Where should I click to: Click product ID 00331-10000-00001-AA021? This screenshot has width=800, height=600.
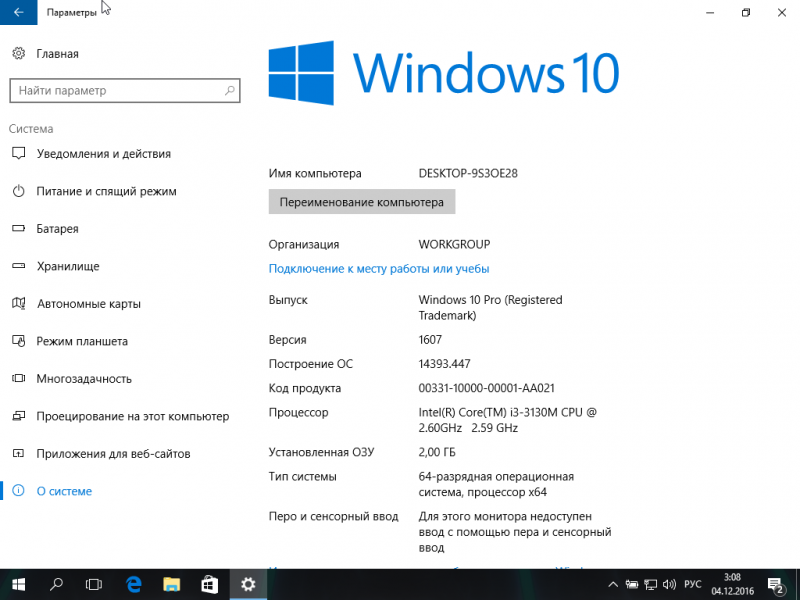click(486, 388)
